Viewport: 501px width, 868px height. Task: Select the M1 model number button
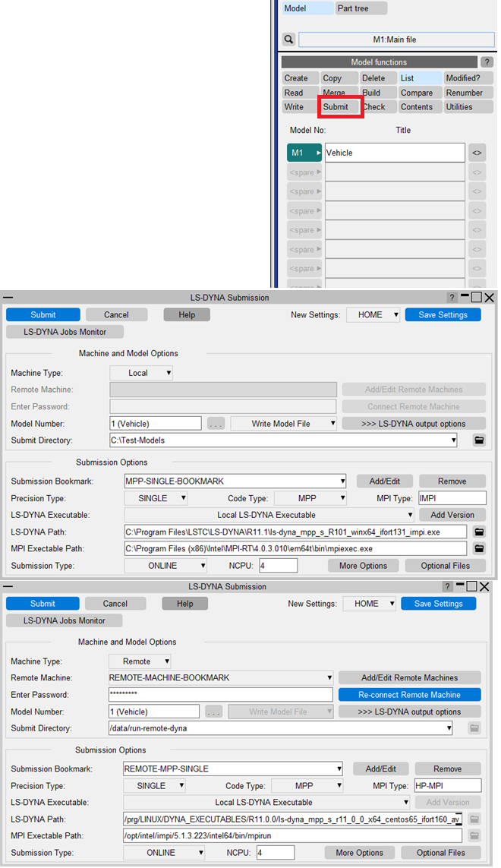[x=304, y=153]
